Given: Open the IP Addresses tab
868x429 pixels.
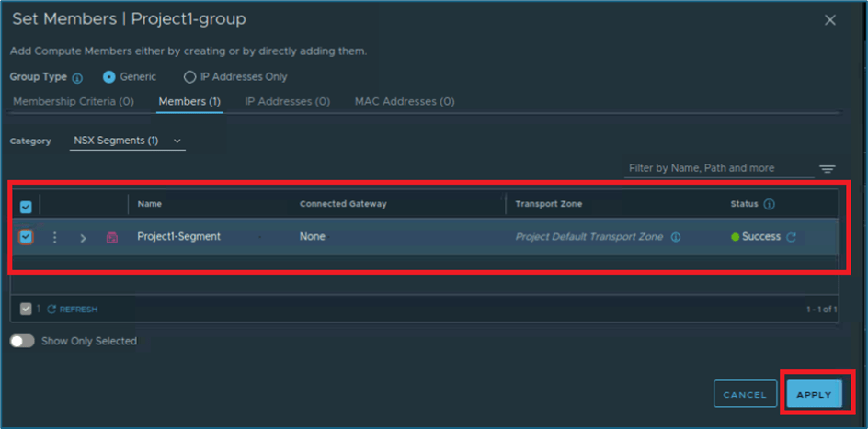Looking at the screenshot, I should 287,101.
